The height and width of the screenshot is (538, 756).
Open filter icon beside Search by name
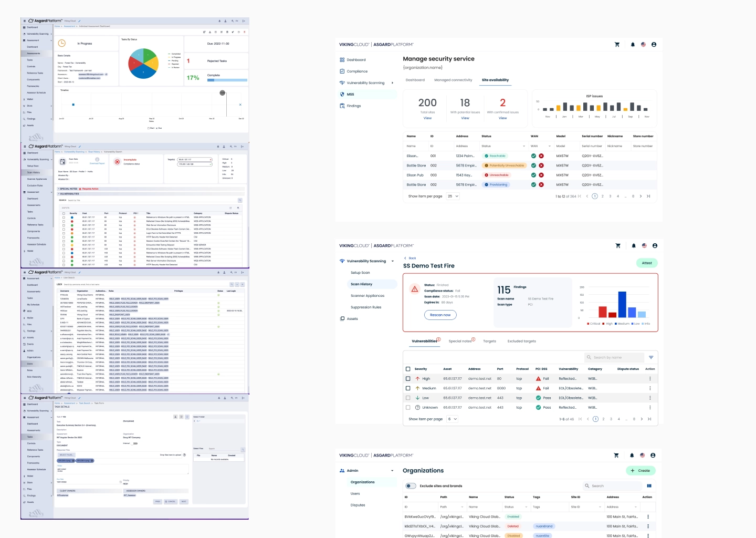[651, 357]
